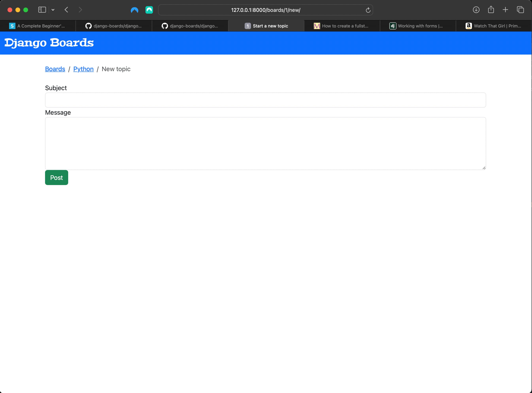Click the Message textarea resize handle
The height and width of the screenshot is (393, 532).
coord(484,168)
